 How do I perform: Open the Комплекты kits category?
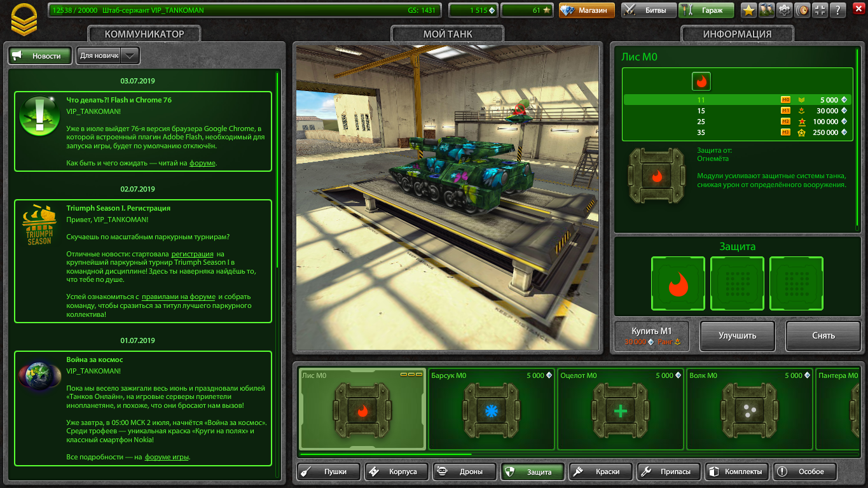pyautogui.click(x=737, y=471)
